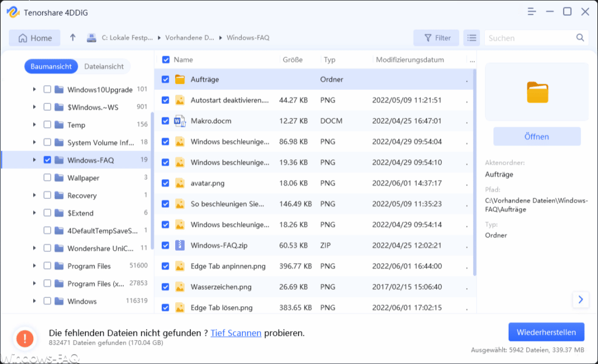Uncheck the Aufträge folder checkbox
The height and width of the screenshot is (364, 598).
[x=165, y=79]
